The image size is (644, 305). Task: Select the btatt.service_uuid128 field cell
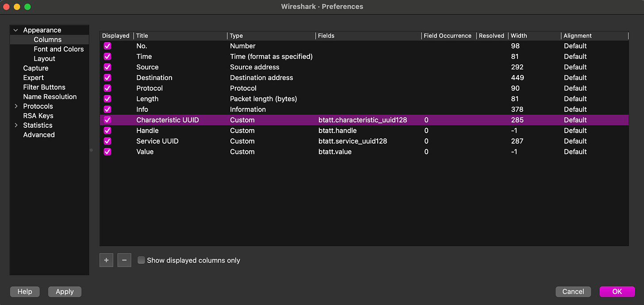click(353, 141)
